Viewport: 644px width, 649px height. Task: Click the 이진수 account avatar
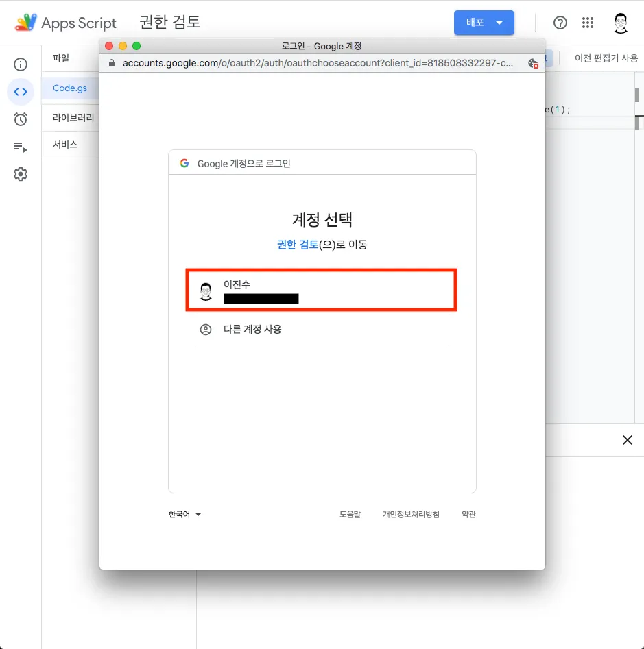tap(206, 291)
